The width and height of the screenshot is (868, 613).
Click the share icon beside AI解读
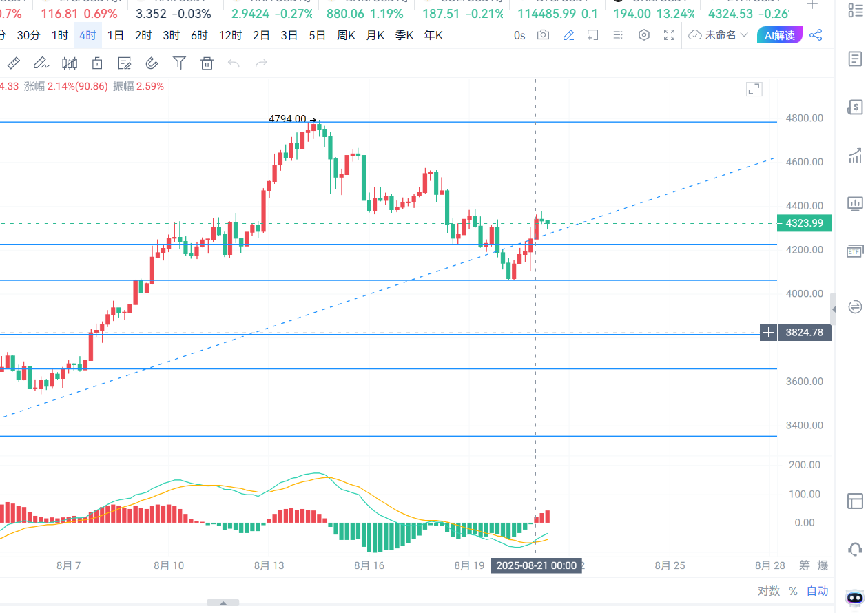pos(816,35)
